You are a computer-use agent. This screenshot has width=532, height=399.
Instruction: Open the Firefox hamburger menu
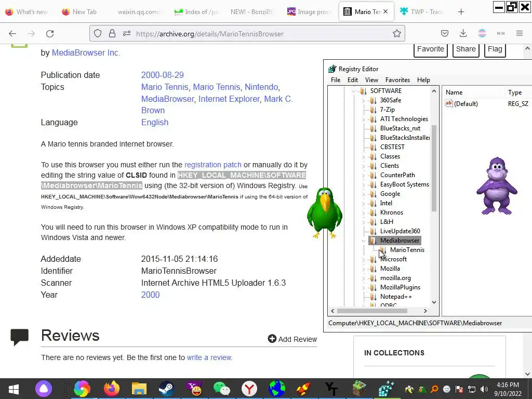(520, 34)
